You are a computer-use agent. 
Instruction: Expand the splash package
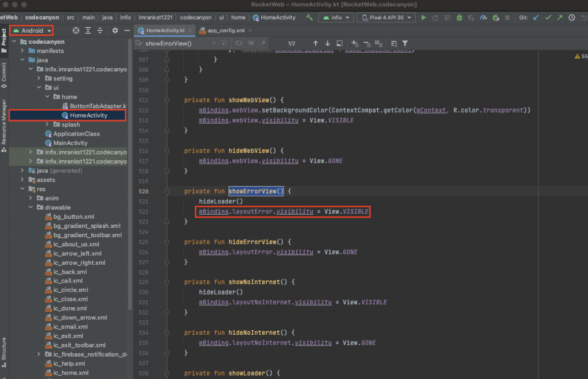[47, 125]
